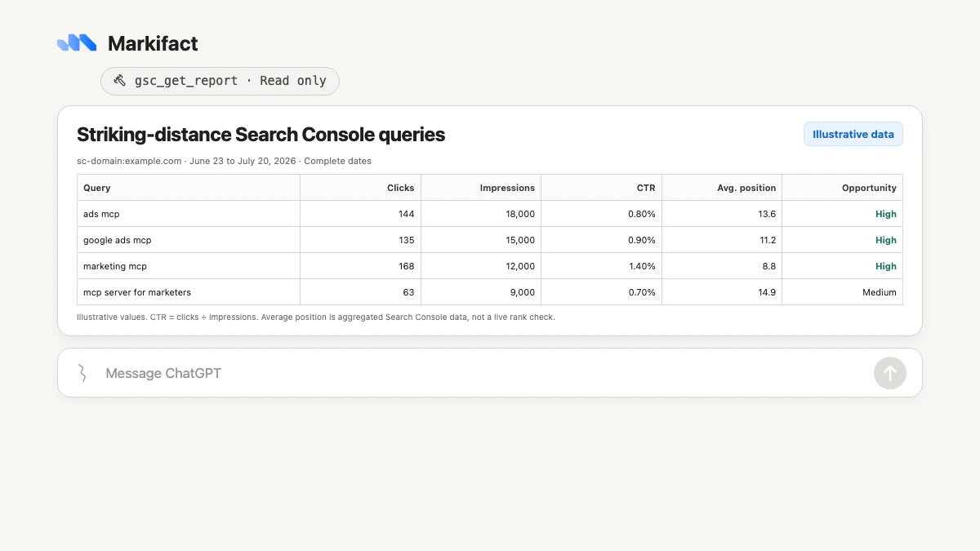Viewport: 980px width, 551px height.
Task: Click the 14.9 average position value
Action: click(767, 292)
